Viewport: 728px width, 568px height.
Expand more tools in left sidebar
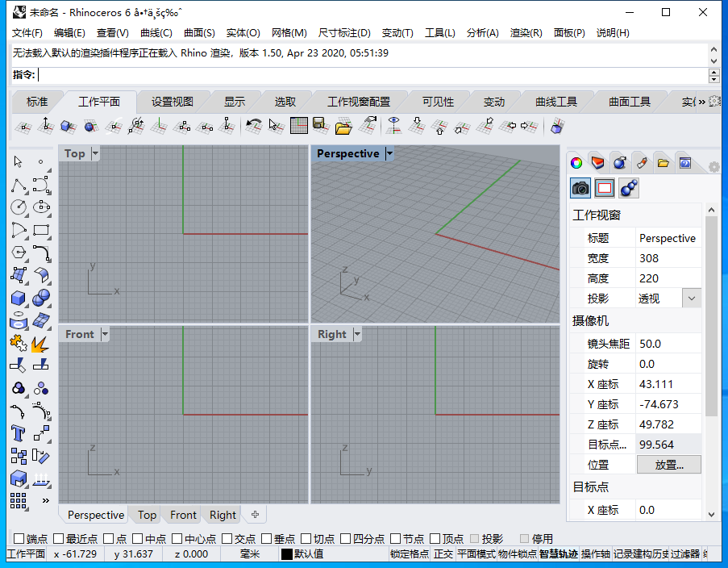pos(45,500)
